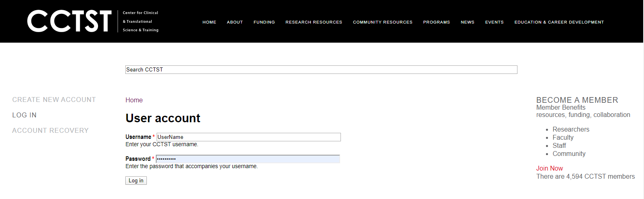Click the BECOME A MEMBER heading
This screenshot has width=644, height=199.
pos(577,100)
